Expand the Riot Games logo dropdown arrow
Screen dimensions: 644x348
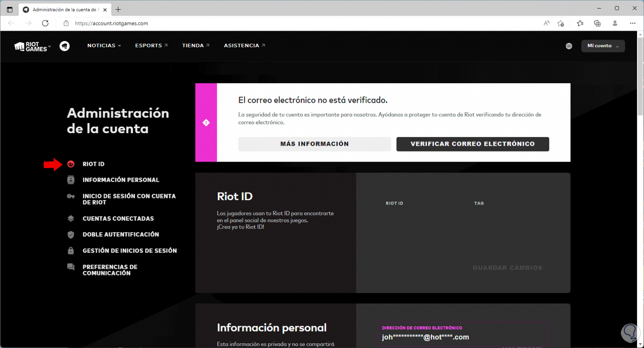pos(50,46)
